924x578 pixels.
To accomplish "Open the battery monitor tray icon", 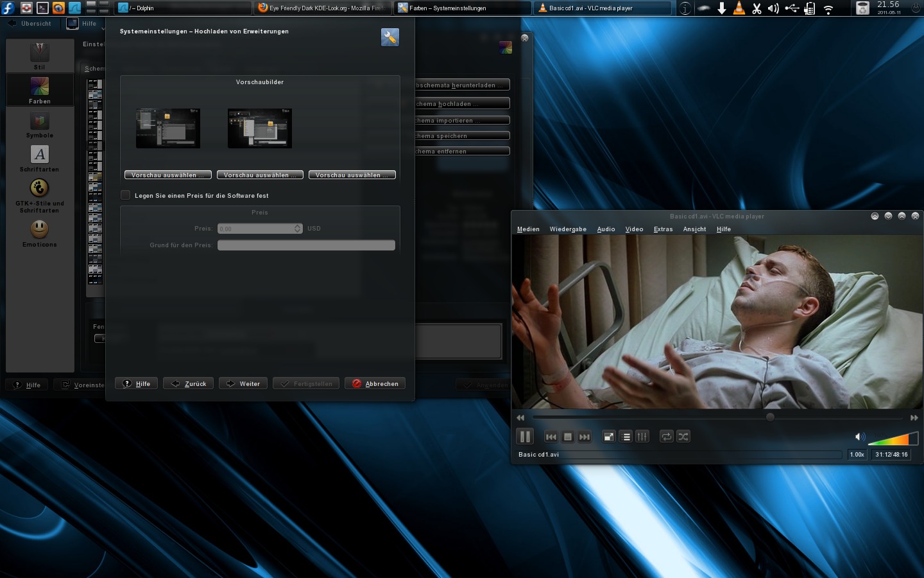I will (x=810, y=8).
